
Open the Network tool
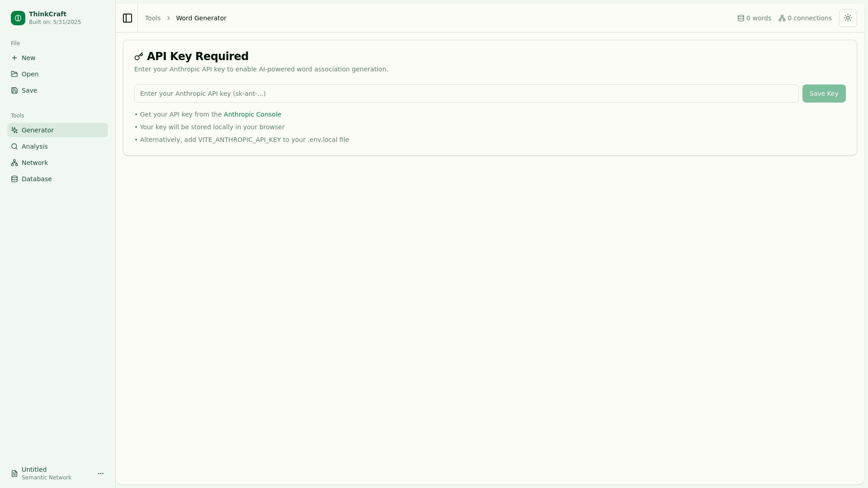57,163
